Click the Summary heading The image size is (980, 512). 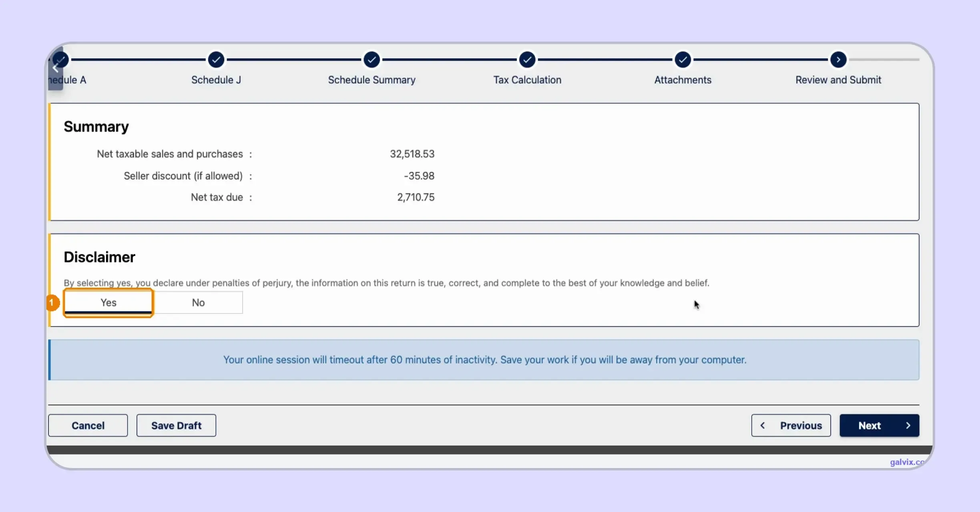click(x=96, y=127)
